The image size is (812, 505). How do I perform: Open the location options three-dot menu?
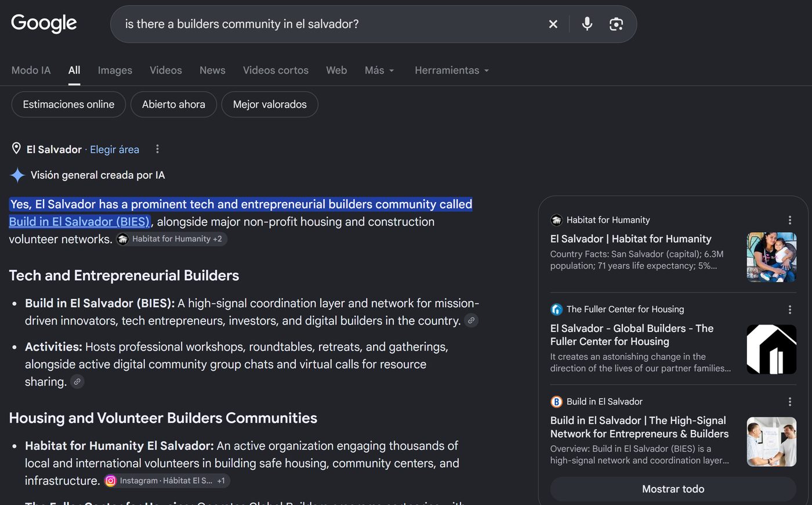coord(157,149)
